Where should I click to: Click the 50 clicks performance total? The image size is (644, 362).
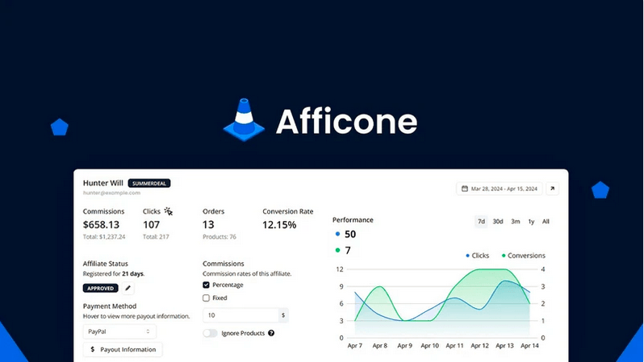350,235
